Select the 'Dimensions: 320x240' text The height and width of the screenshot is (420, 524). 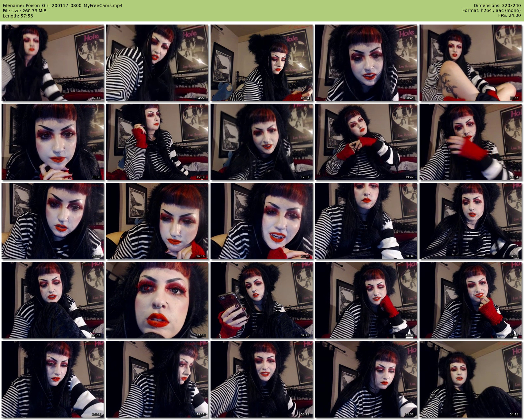pos(497,6)
